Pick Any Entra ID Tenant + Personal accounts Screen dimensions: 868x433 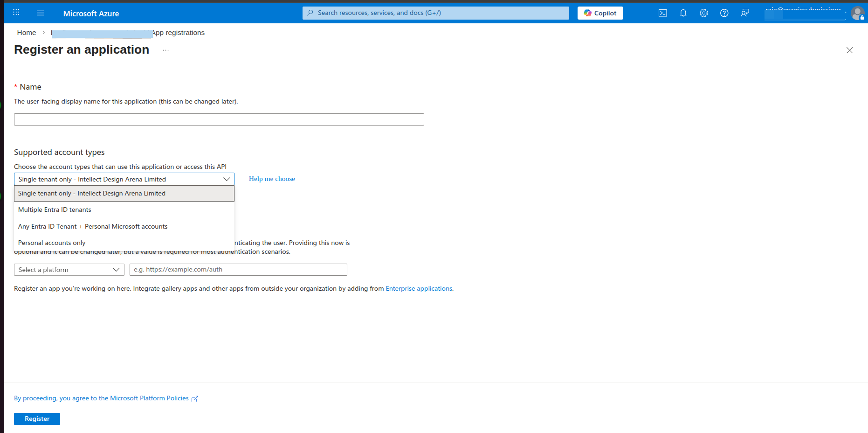coord(124,226)
